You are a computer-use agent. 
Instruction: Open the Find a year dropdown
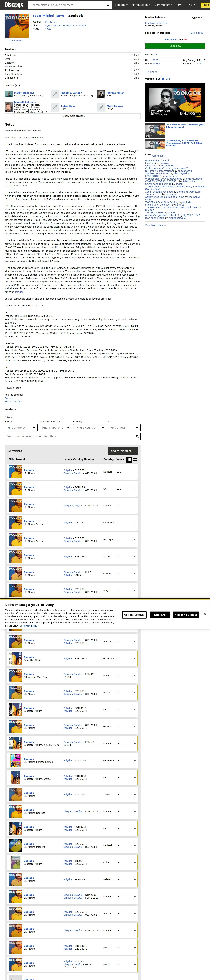point(124,428)
